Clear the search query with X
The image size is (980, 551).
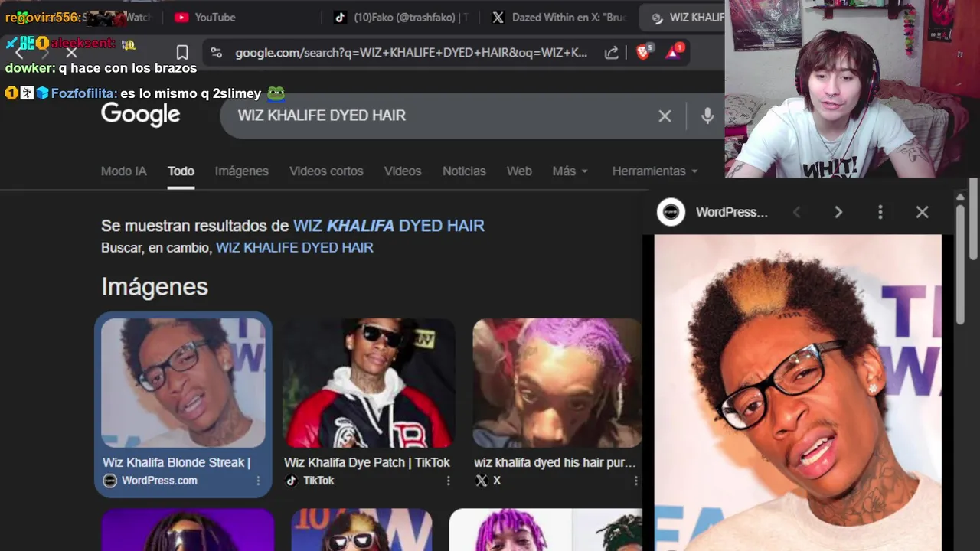[665, 116]
